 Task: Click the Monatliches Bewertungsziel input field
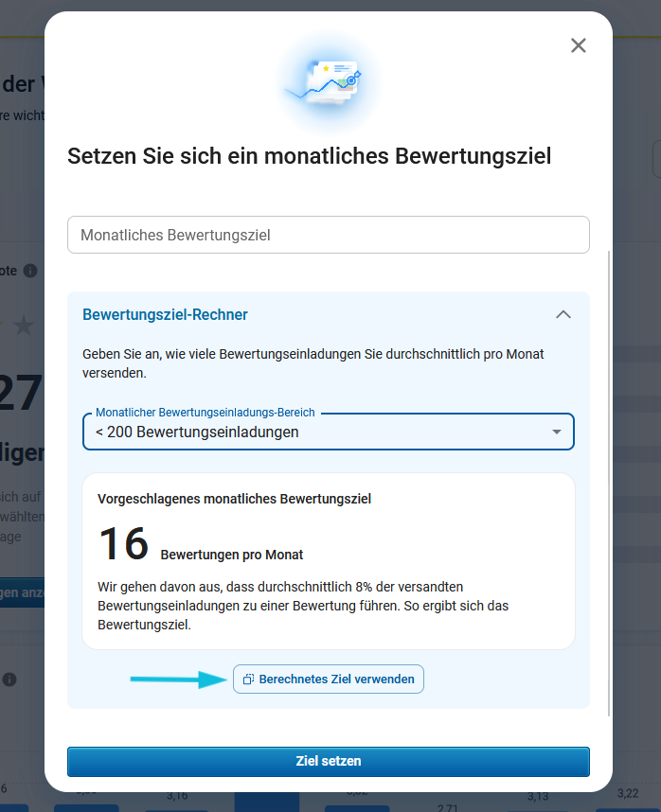pyautogui.click(x=329, y=235)
